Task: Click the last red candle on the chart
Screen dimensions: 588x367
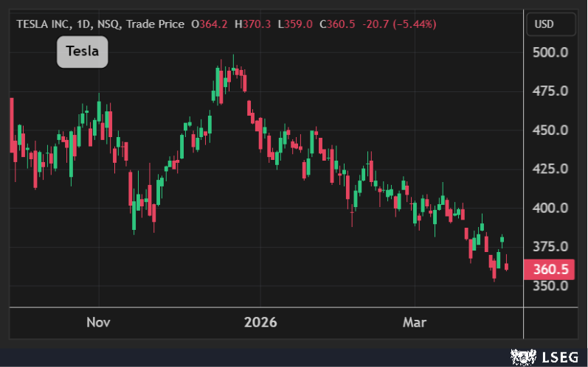Action: click(x=506, y=266)
